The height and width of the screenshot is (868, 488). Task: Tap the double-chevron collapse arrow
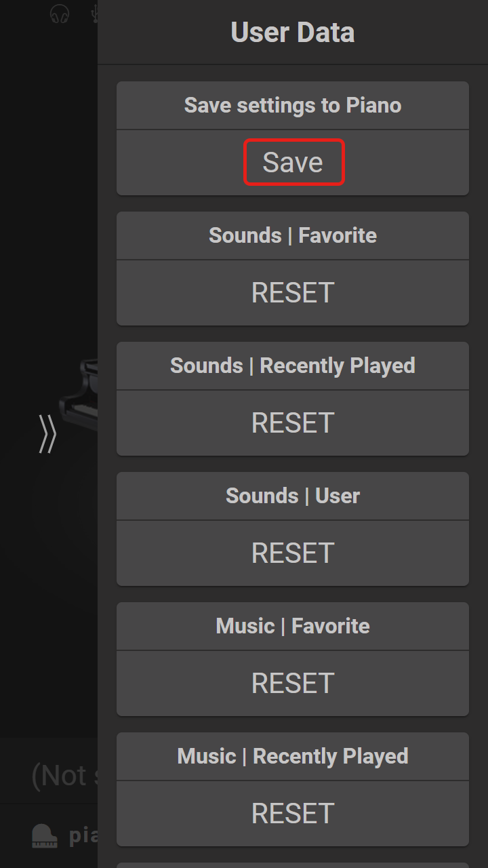tap(47, 434)
